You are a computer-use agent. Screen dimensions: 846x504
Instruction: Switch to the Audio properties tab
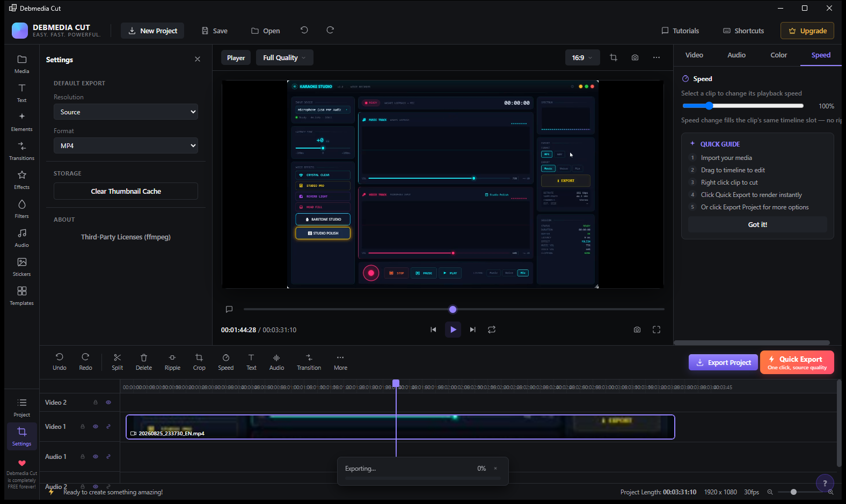(736, 55)
